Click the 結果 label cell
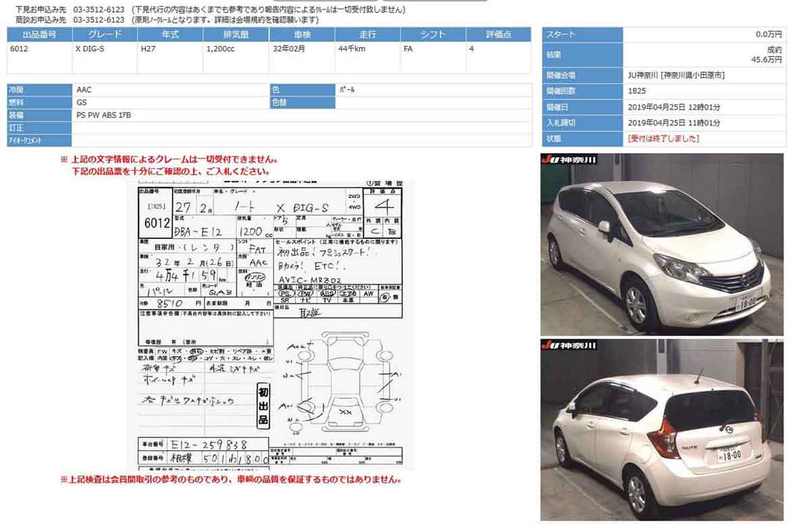Screen dimensions: 812x524 tap(583, 55)
